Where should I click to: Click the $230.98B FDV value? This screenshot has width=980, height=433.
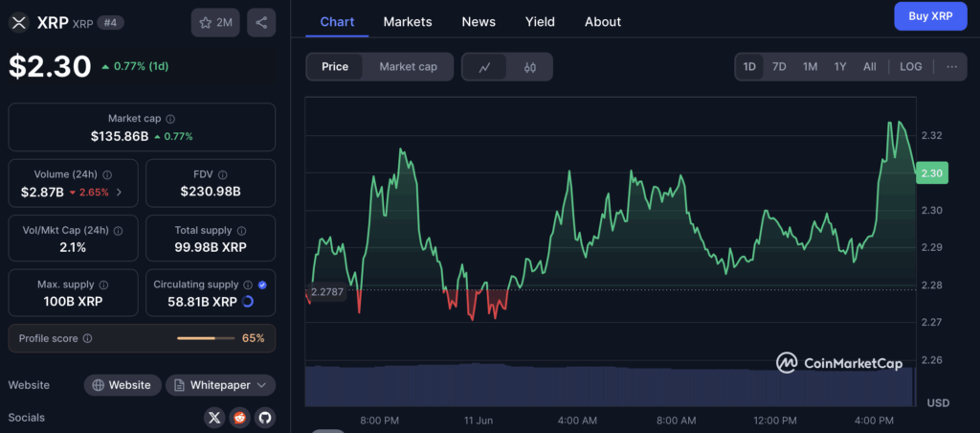click(x=211, y=192)
